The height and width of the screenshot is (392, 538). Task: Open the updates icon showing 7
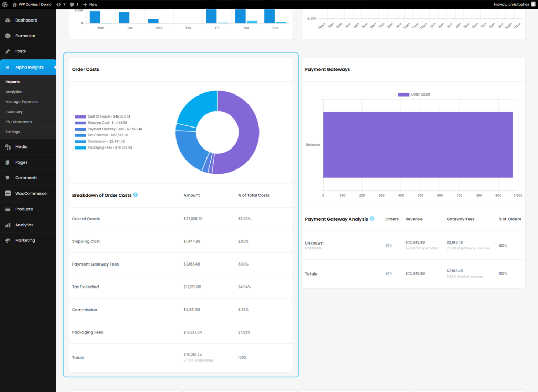(x=60, y=4)
